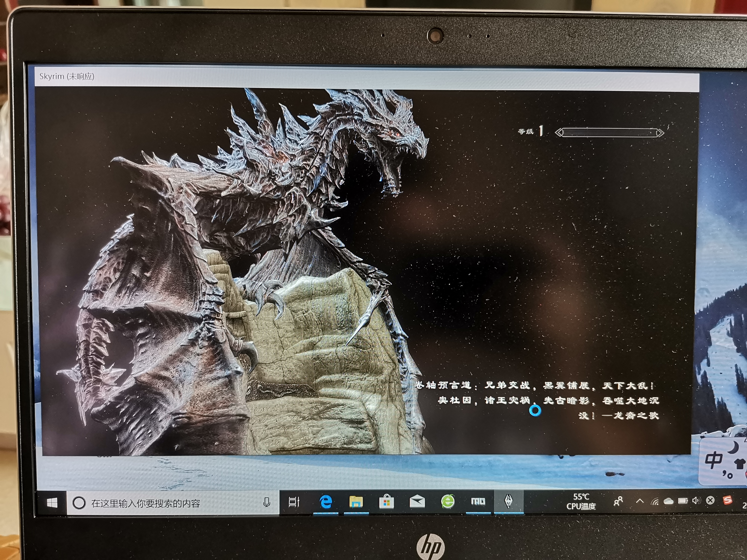The height and width of the screenshot is (560, 747).
Task: Click the 等级 1 level label
Action: [x=531, y=131]
